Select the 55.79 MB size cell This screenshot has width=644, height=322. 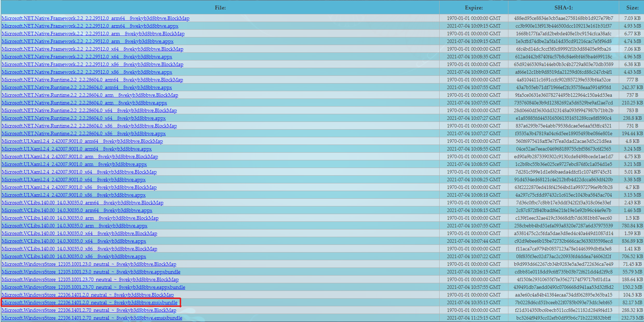pos(632,272)
